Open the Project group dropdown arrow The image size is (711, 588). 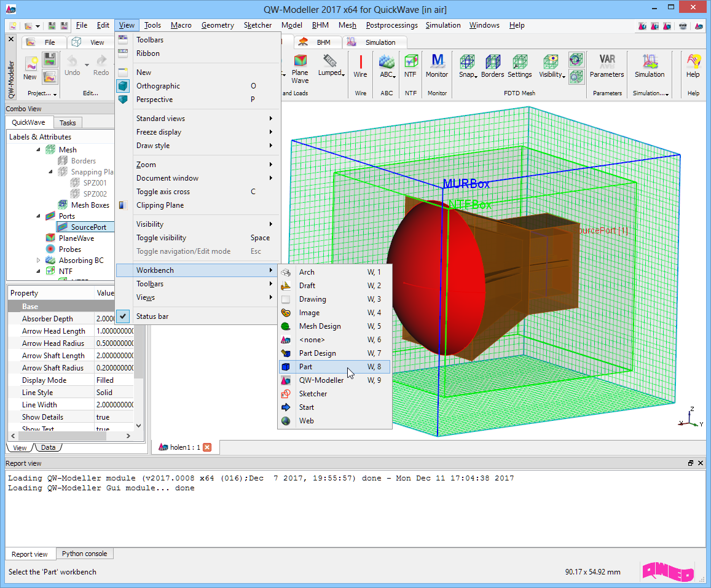[x=55, y=94]
